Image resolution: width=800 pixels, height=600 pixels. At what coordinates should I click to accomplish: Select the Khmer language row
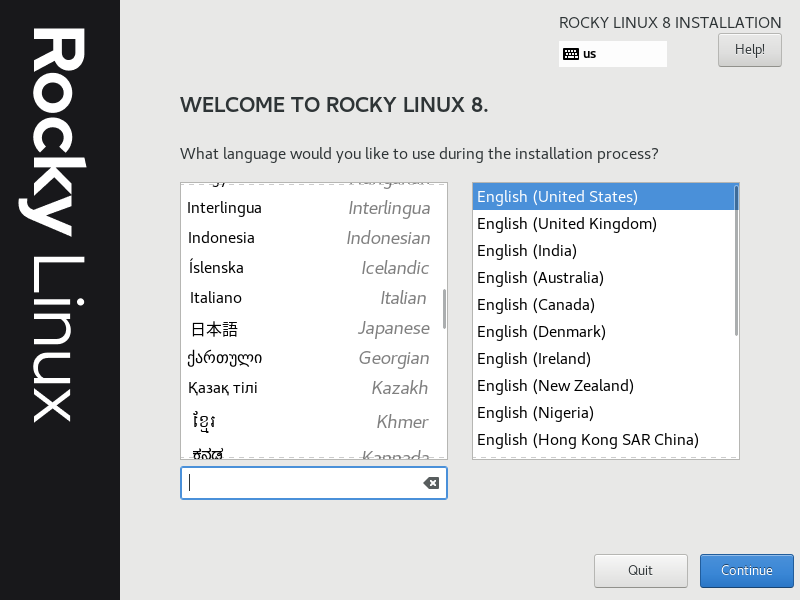click(314, 421)
